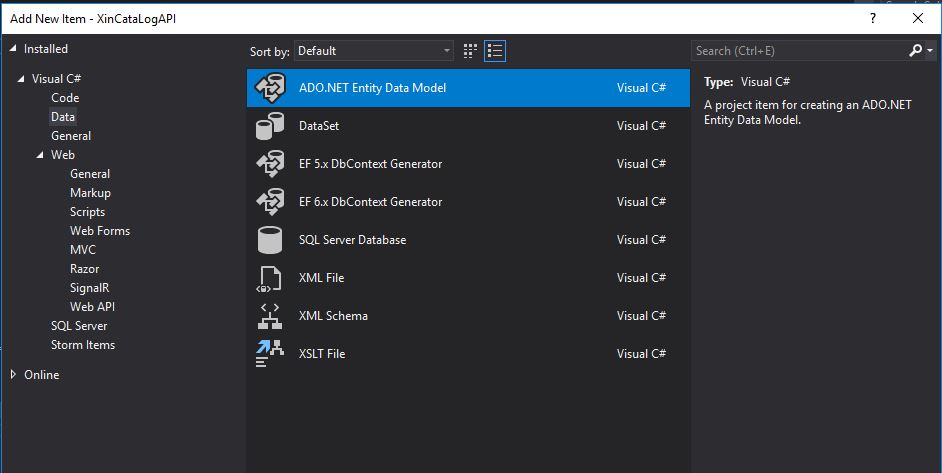Click in the Search (Ctrl+E) box
Screen dimensions: 942x473
tap(799, 51)
